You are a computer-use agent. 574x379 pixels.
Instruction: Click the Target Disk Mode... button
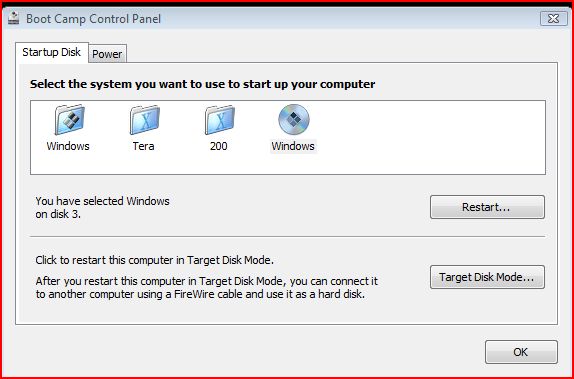coord(487,277)
